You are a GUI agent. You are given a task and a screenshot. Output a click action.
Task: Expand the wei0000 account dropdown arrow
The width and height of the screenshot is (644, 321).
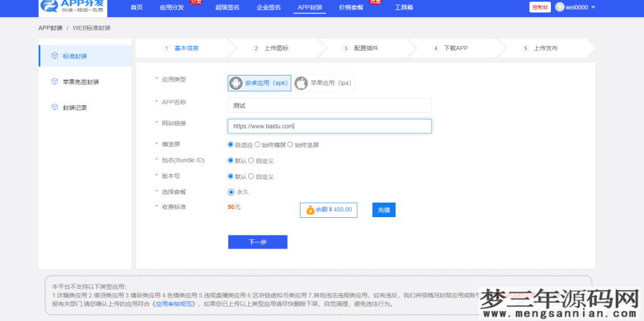point(593,8)
